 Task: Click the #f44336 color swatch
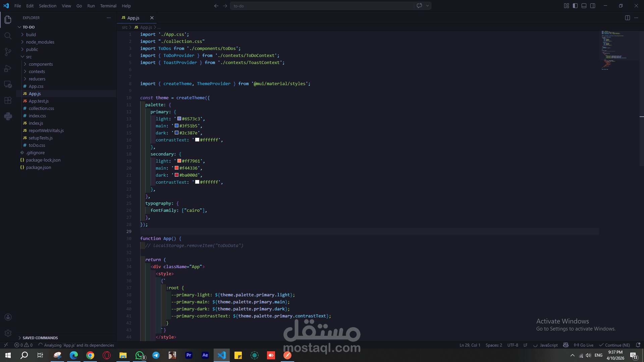pyautogui.click(x=176, y=168)
